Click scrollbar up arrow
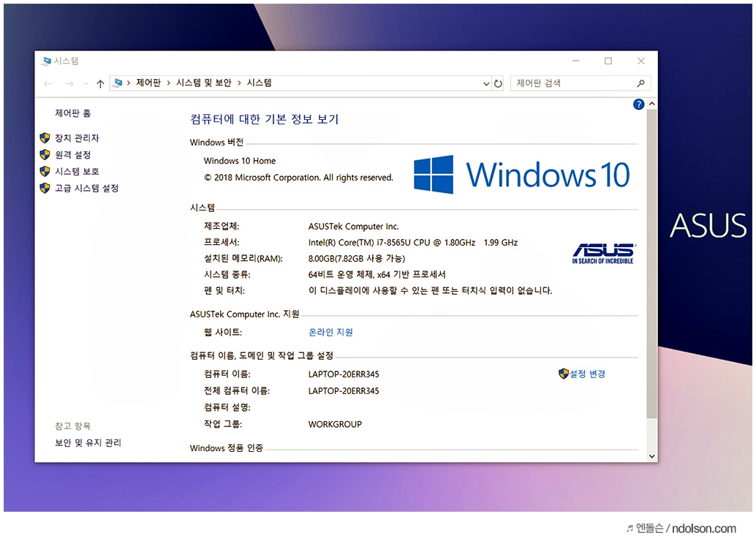Image resolution: width=756 pixels, height=541 pixels. click(x=652, y=104)
